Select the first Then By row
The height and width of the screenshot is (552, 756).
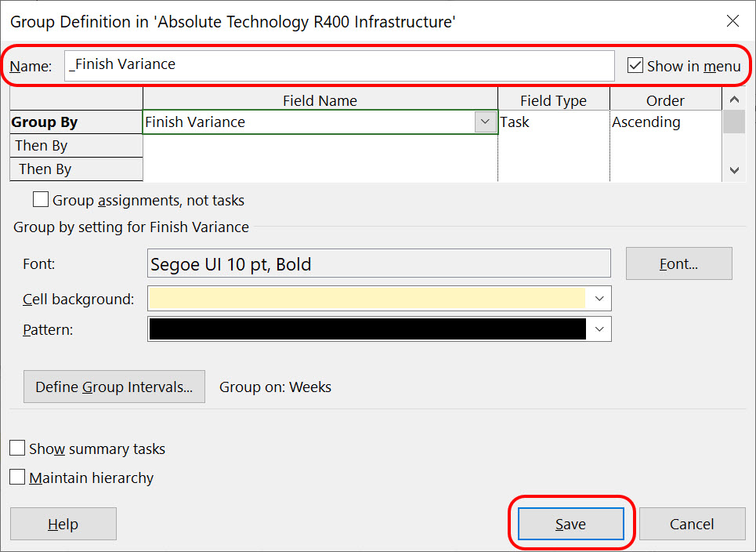click(76, 146)
